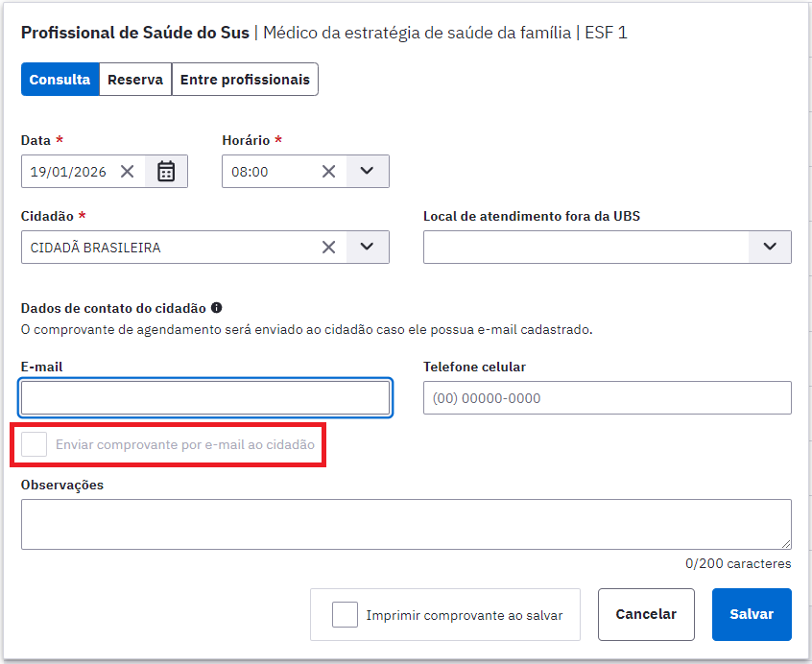Viewport: 812px width, 664px height.
Task: Grab the Observações textarea resize handle
Action: pos(786,544)
